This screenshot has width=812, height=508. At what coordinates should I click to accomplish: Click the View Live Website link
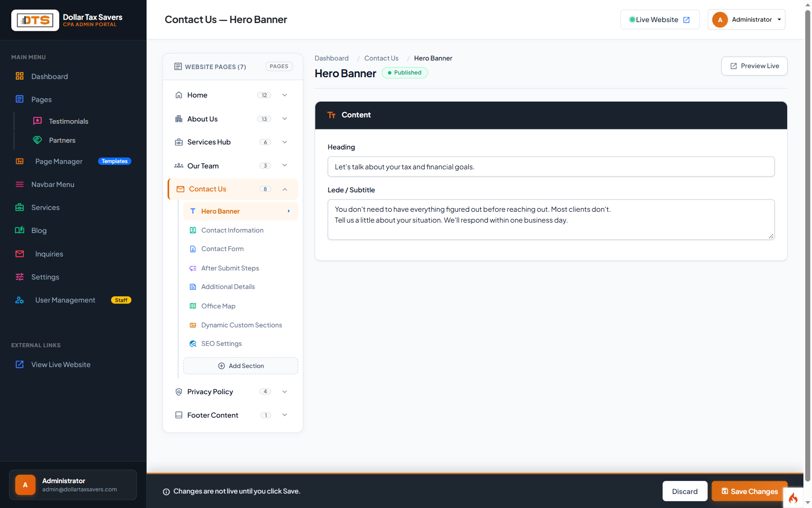61,364
